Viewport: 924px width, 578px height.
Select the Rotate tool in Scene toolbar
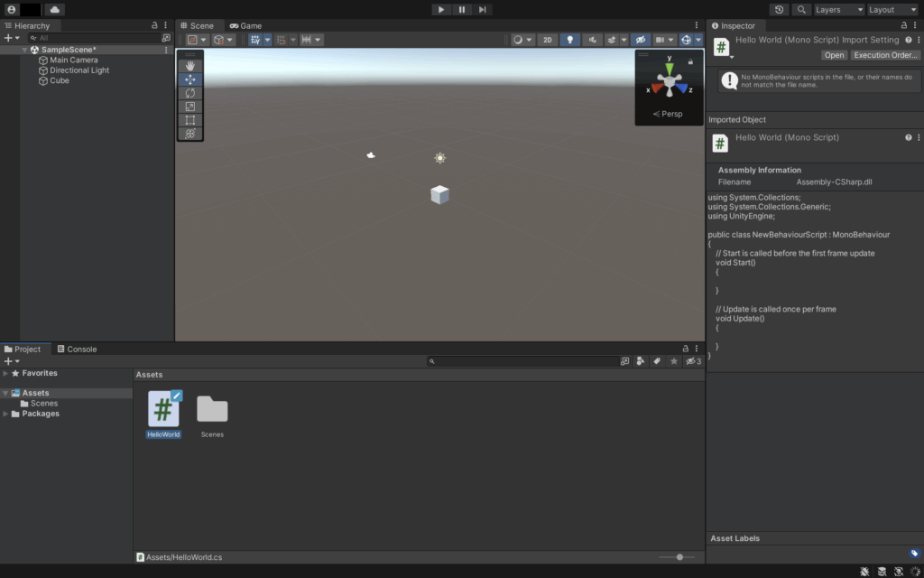[190, 93]
